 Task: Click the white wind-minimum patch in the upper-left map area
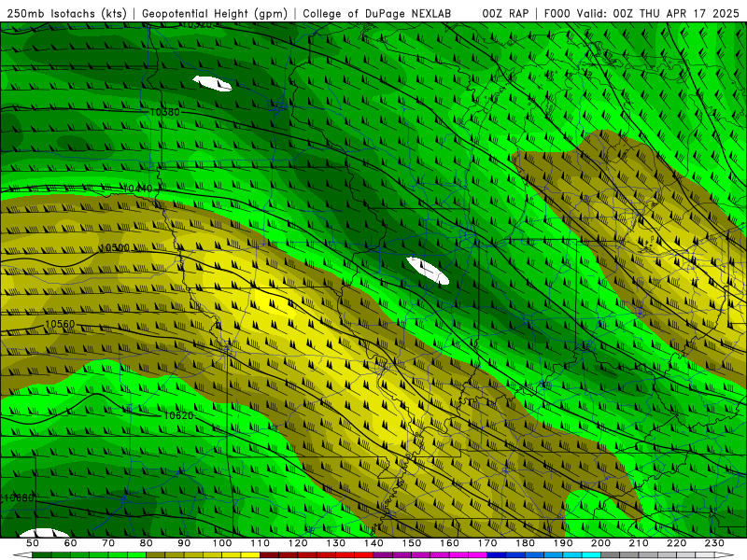click(x=213, y=83)
